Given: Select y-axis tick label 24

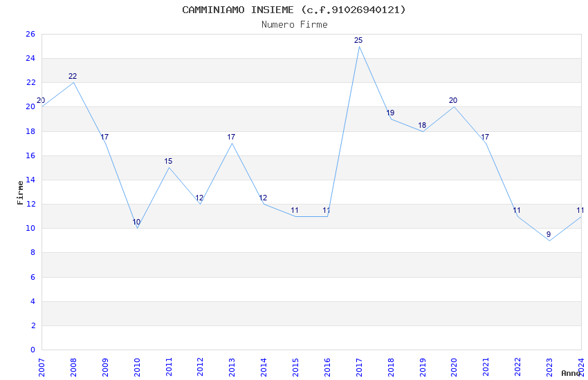Looking at the screenshot, I should point(30,58).
